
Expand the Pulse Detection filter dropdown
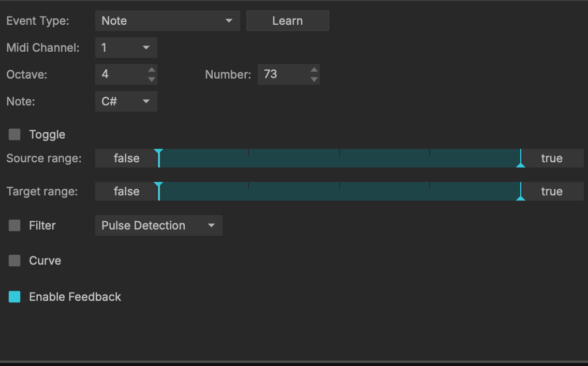tap(158, 225)
